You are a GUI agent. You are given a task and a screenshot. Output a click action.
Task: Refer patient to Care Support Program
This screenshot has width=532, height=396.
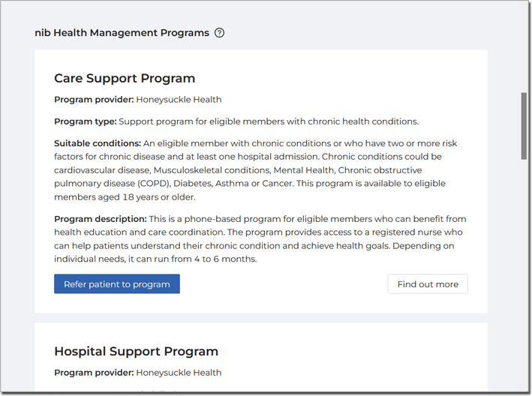click(x=117, y=283)
